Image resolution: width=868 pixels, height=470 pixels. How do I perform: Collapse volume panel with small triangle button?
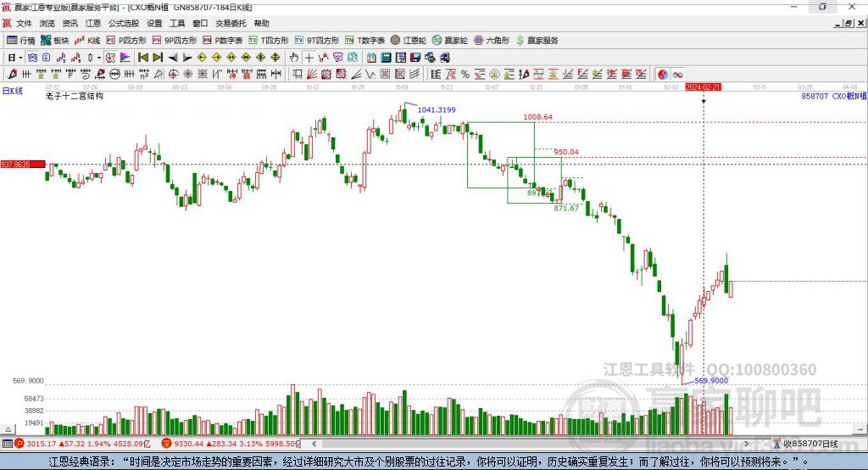(x=8, y=429)
